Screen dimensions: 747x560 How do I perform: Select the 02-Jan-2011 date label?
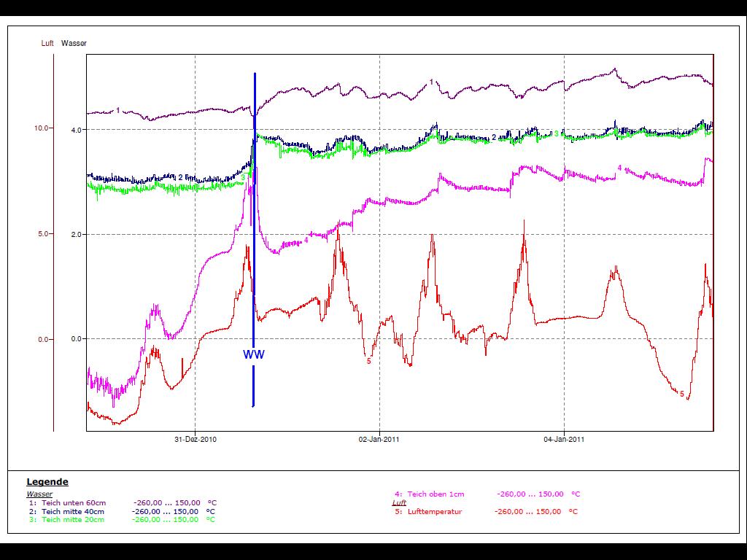click(380, 440)
